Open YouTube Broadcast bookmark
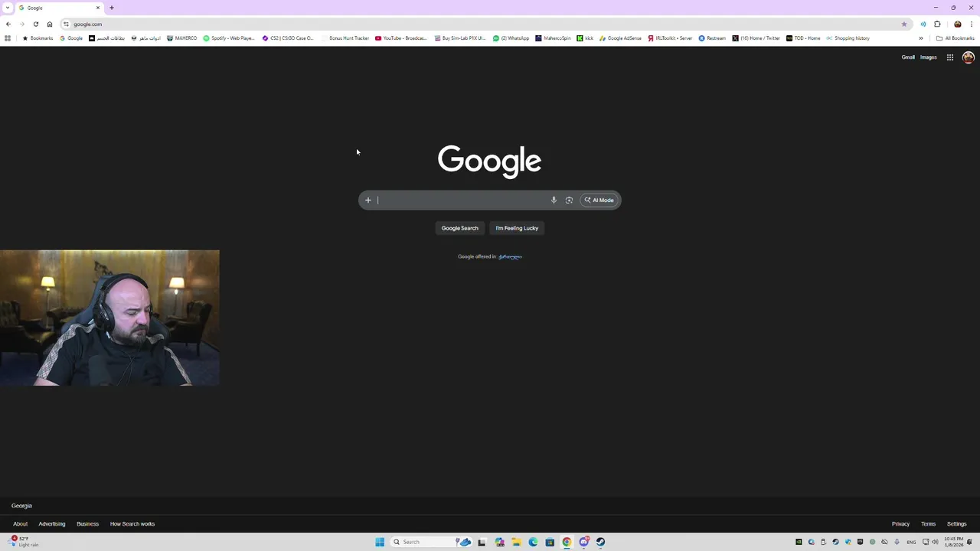980x551 pixels. click(401, 38)
